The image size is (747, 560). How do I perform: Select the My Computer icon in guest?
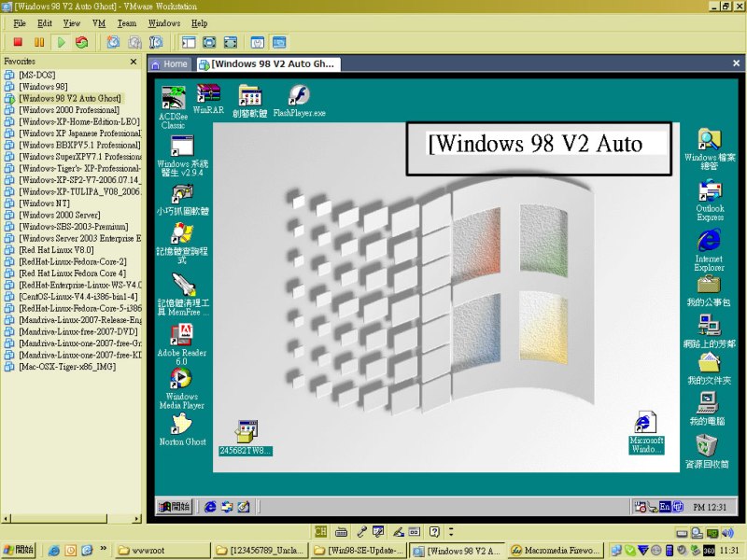(x=708, y=409)
